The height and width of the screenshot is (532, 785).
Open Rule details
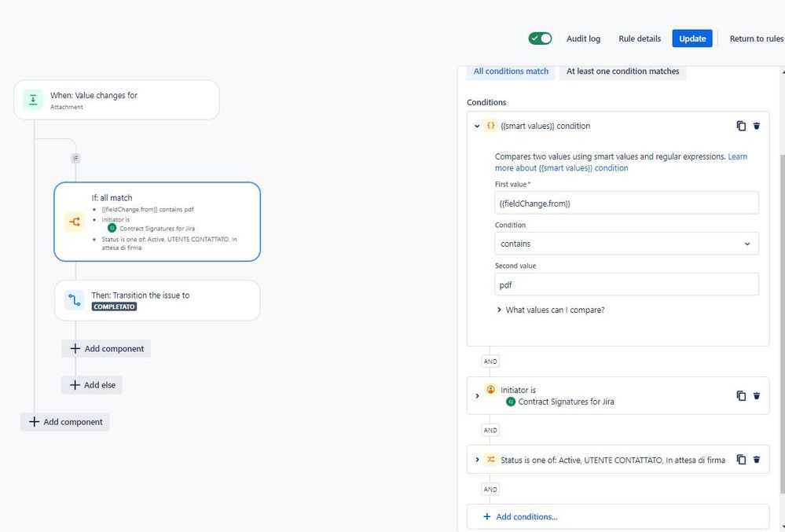[x=640, y=39]
